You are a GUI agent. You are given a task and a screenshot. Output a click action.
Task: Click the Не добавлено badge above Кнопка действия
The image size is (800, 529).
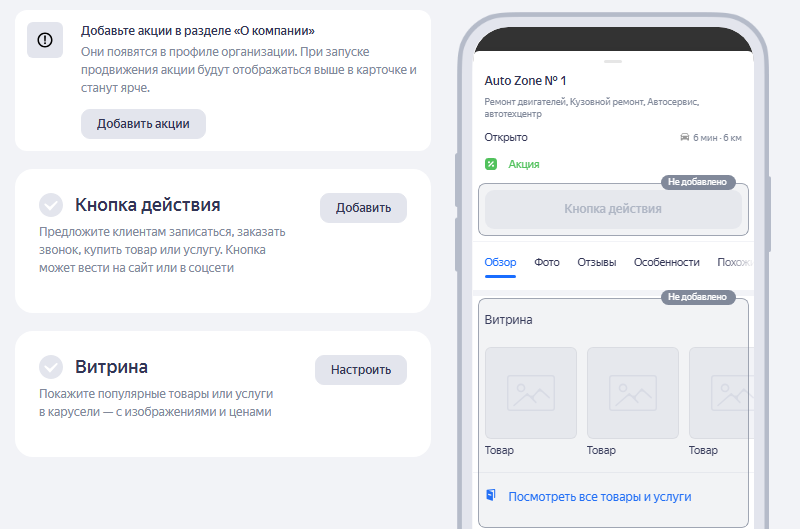click(697, 182)
